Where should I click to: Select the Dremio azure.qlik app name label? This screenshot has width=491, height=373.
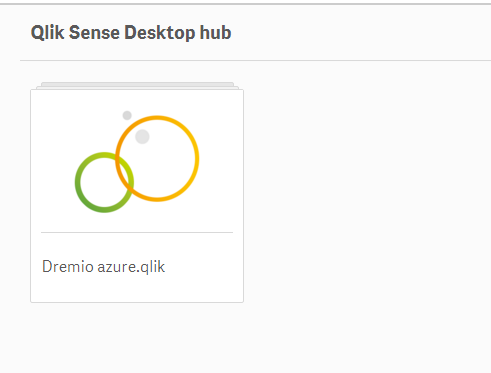tap(103, 267)
